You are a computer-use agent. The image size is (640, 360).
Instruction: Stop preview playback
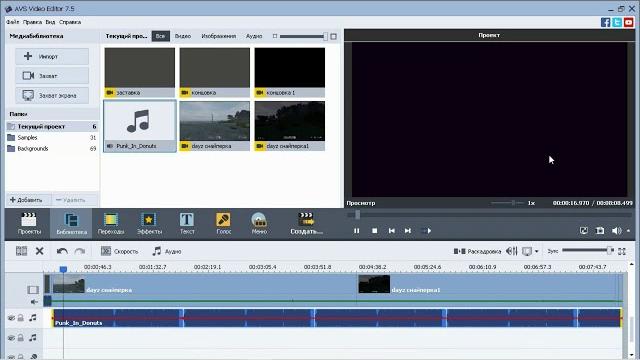375,231
